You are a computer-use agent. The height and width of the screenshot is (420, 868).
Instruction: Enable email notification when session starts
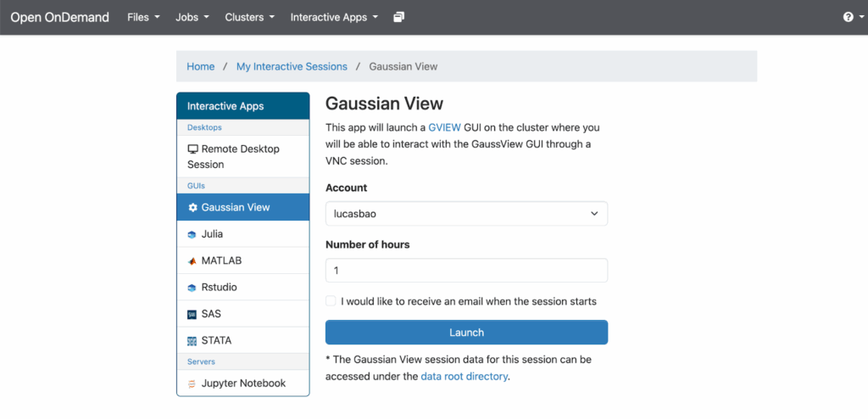[x=331, y=301]
